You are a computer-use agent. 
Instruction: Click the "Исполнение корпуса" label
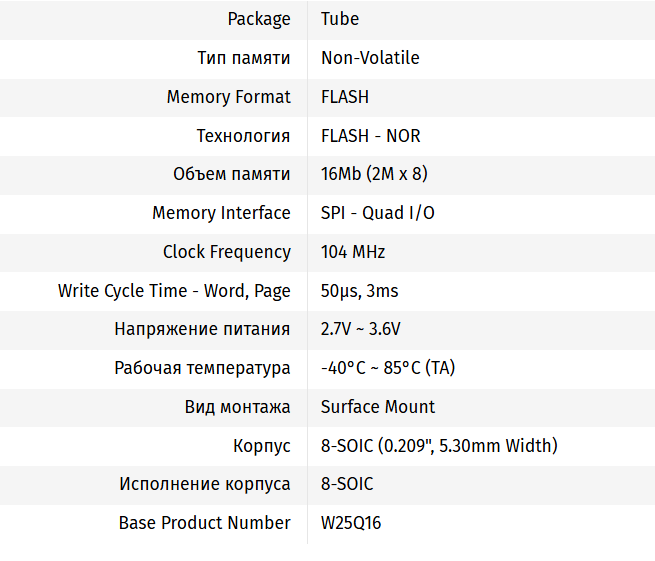pyautogui.click(x=205, y=484)
